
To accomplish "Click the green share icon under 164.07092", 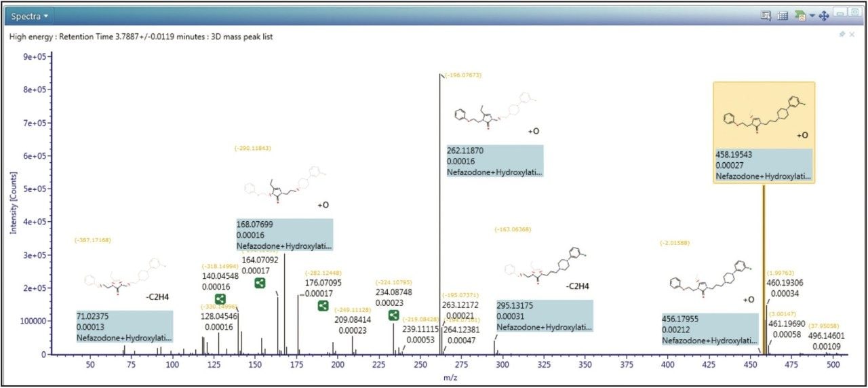I will [260, 283].
